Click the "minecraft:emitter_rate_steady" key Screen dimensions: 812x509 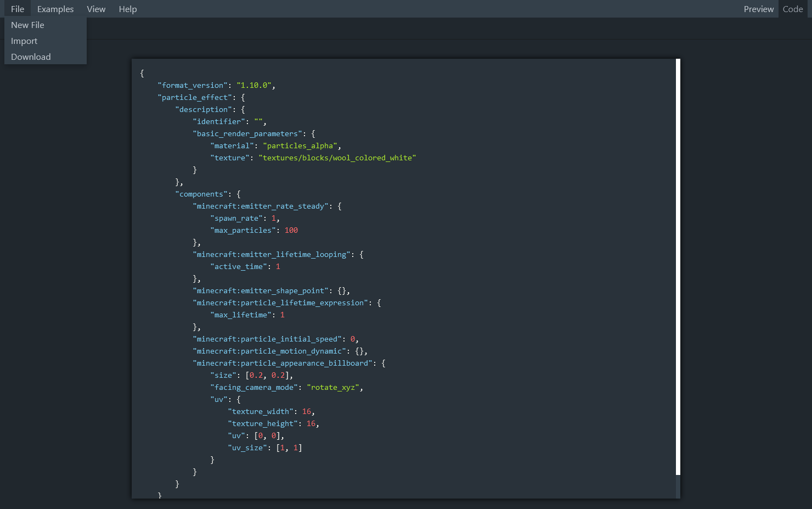click(261, 206)
